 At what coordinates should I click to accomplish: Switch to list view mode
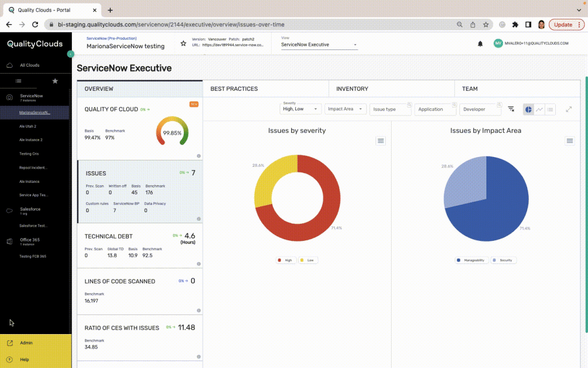coord(550,109)
